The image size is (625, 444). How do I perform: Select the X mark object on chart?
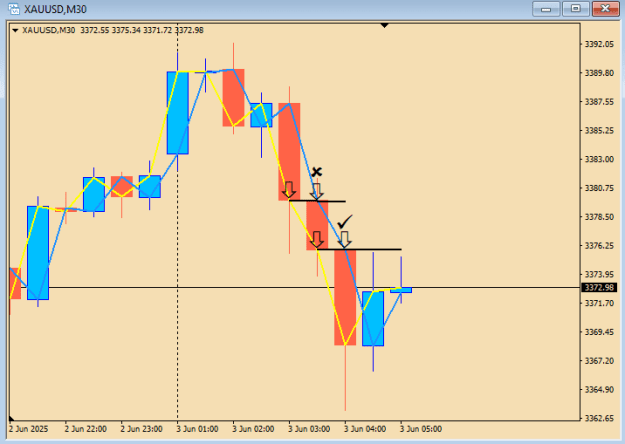point(316,172)
